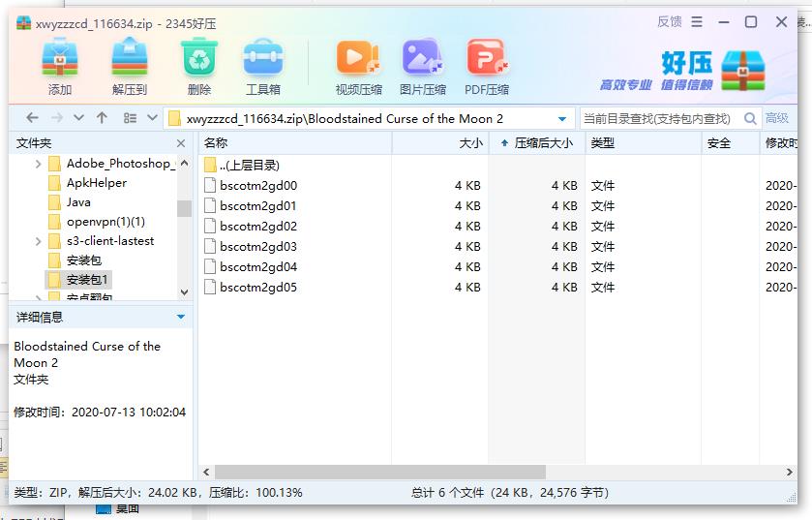Screen dimensions: 812x520
Task: Click the 好压 logo banner icon
Action: 742,71
